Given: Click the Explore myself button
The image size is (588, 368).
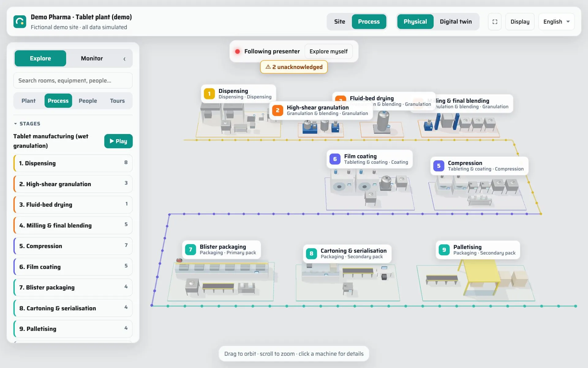Looking at the screenshot, I should point(328,52).
